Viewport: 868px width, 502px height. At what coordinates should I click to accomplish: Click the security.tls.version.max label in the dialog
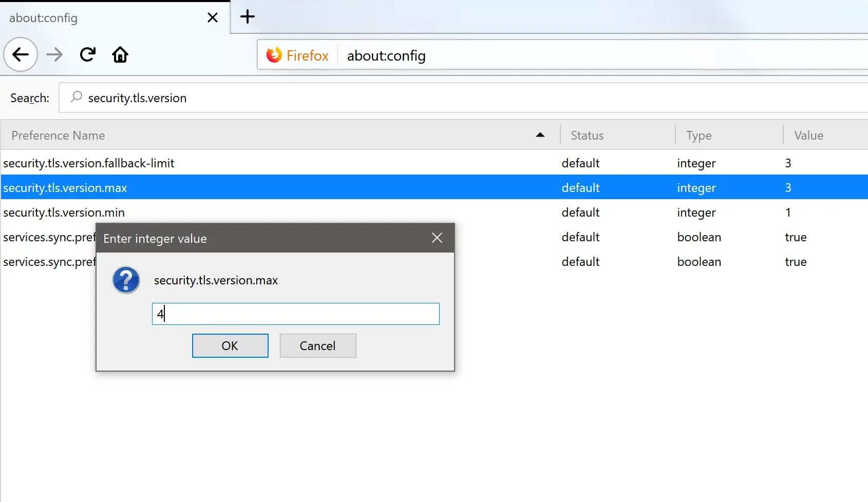pyautogui.click(x=216, y=280)
